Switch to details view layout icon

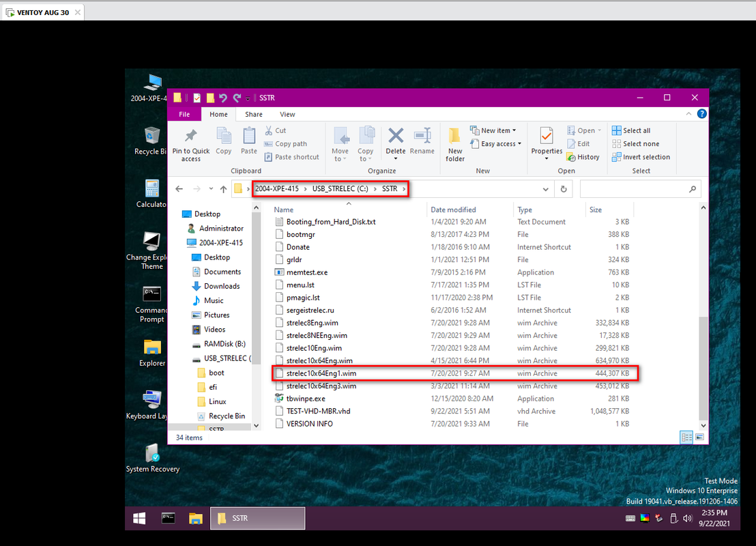(686, 437)
